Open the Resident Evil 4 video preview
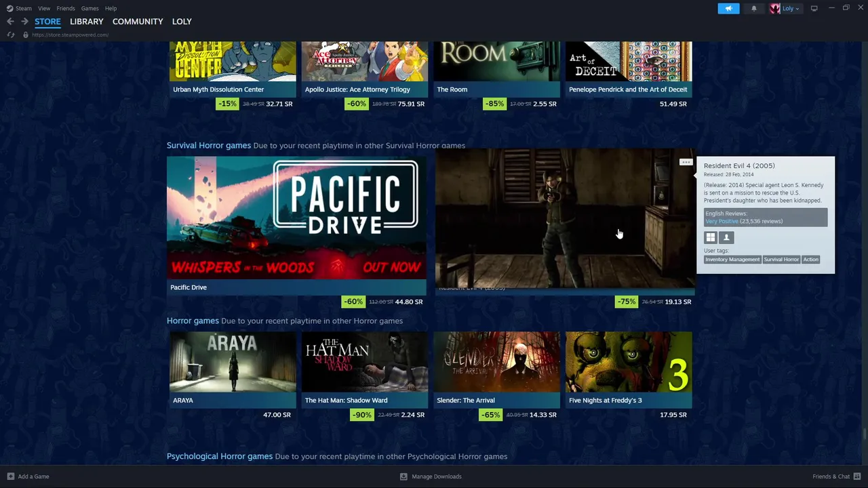 pyautogui.click(x=565, y=218)
